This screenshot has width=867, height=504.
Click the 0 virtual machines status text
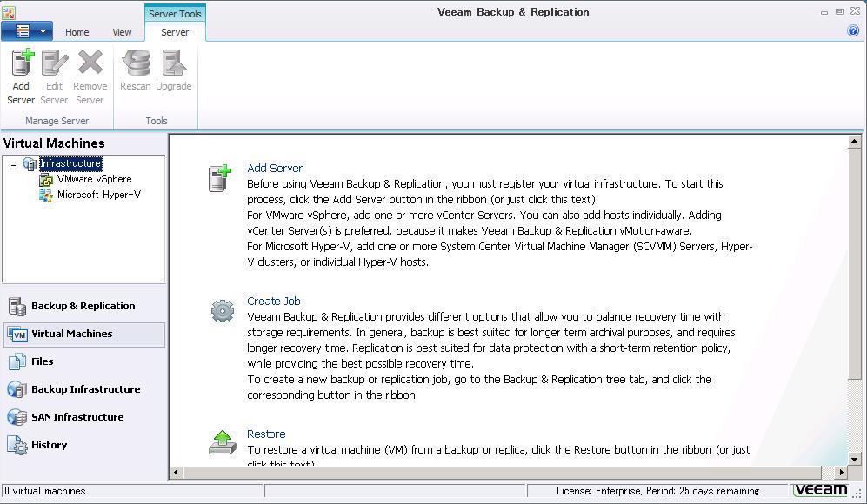45,491
